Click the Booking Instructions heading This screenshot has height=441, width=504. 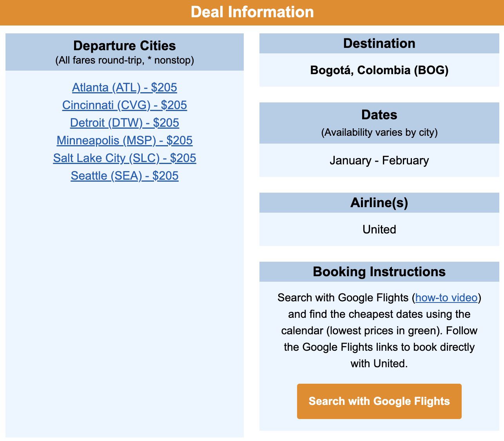coord(379,272)
